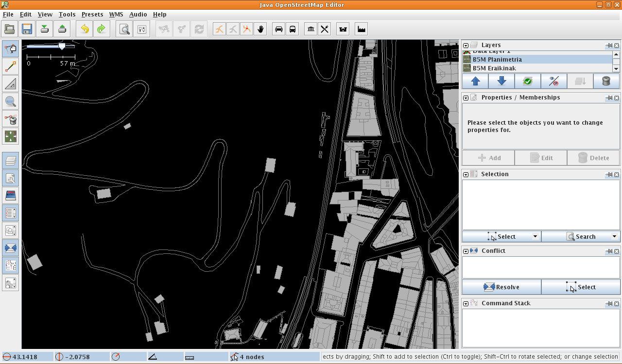Open the Search button dropdown arrow
Screen dimensions: 622x364
[x=614, y=236]
